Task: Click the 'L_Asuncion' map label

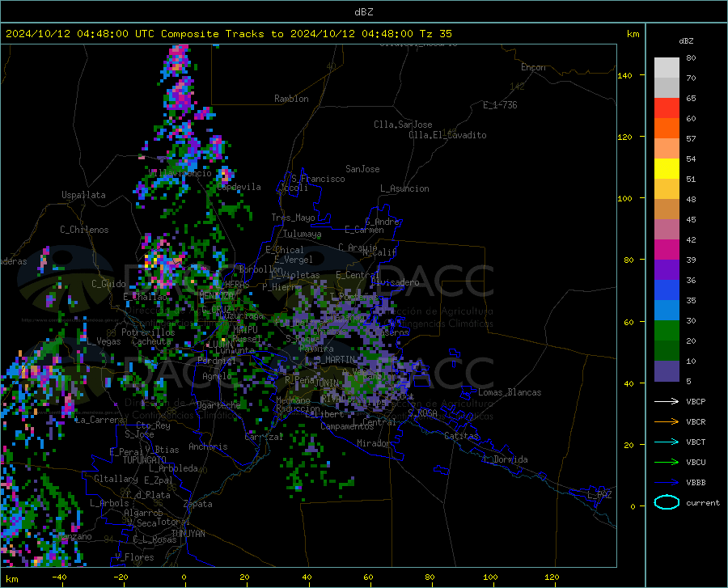Action: coord(404,188)
